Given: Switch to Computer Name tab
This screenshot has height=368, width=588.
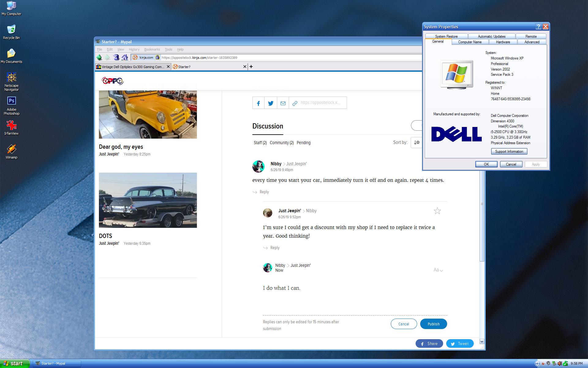Looking at the screenshot, I should [470, 42].
